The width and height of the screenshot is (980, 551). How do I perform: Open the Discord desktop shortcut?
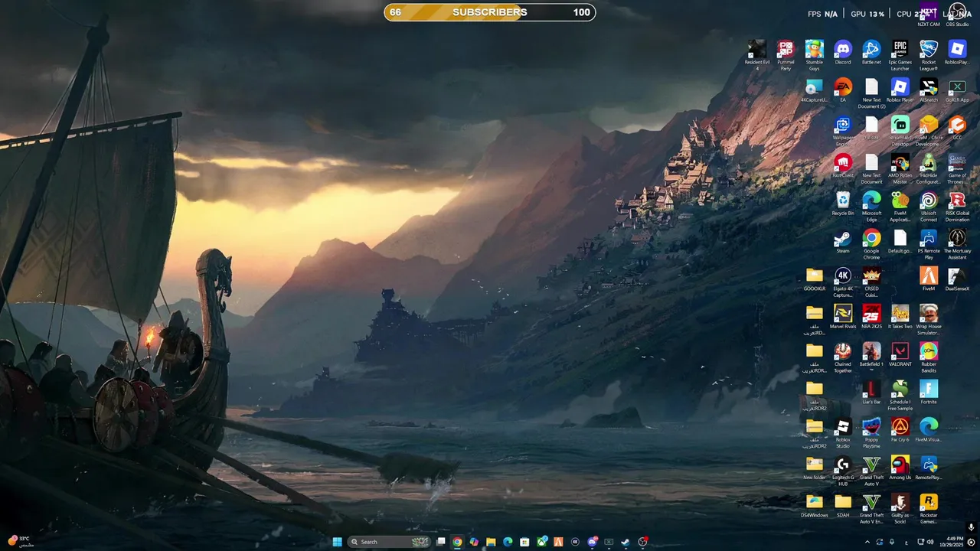pos(843,53)
